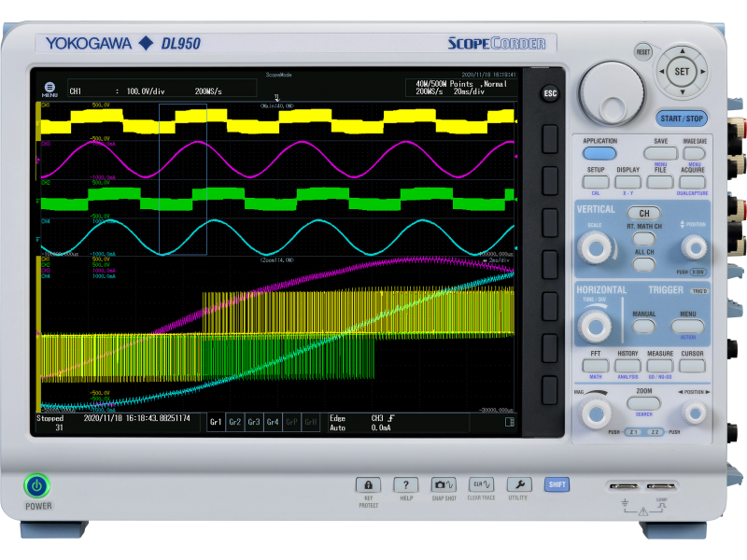Hit the ZOOM key
The width and height of the screenshot is (747, 560).
(x=643, y=403)
